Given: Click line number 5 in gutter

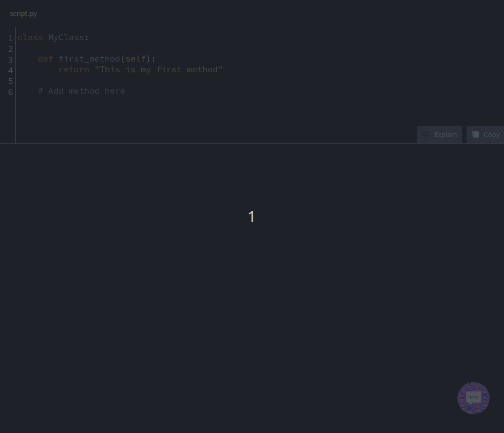Looking at the screenshot, I should click(10, 81).
